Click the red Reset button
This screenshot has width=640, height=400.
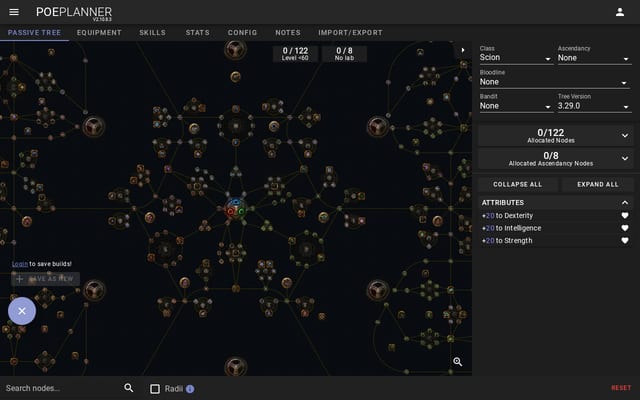click(621, 388)
